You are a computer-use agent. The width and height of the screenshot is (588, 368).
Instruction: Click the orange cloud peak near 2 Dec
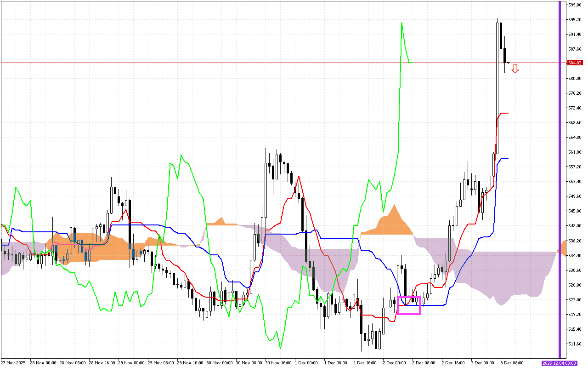point(394,206)
